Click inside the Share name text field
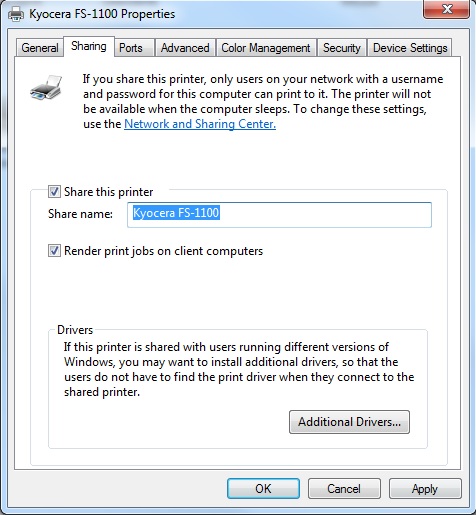 point(279,215)
